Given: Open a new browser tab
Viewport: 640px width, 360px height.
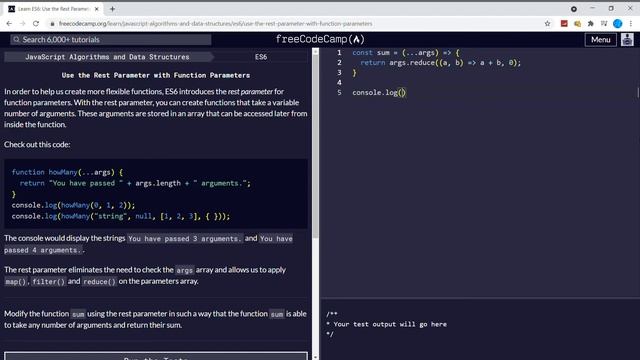Looking at the screenshot, I should [x=112, y=9].
